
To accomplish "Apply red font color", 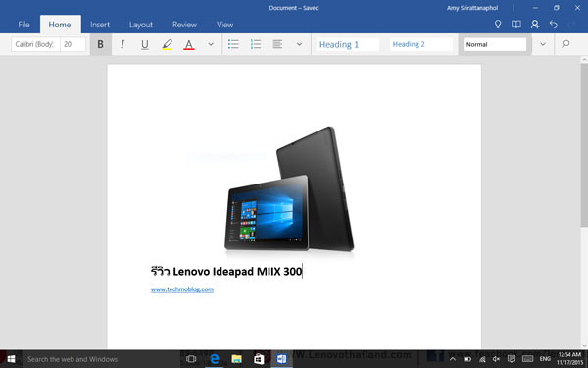I will [x=189, y=44].
